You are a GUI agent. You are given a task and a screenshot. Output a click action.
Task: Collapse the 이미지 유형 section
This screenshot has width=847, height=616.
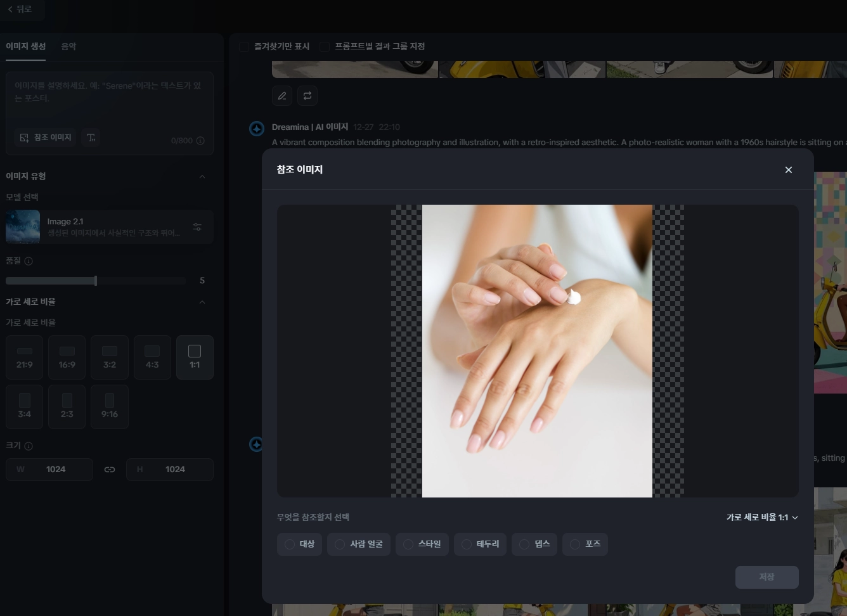tap(202, 176)
